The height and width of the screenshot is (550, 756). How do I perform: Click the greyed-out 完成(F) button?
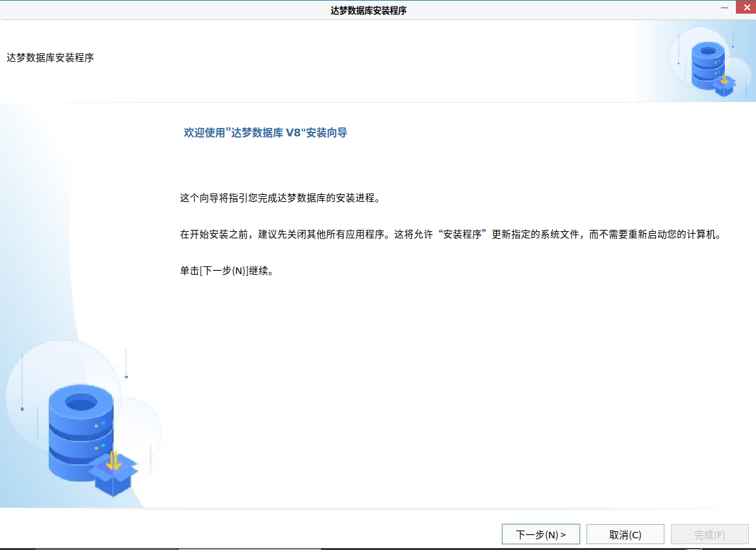[710, 534]
